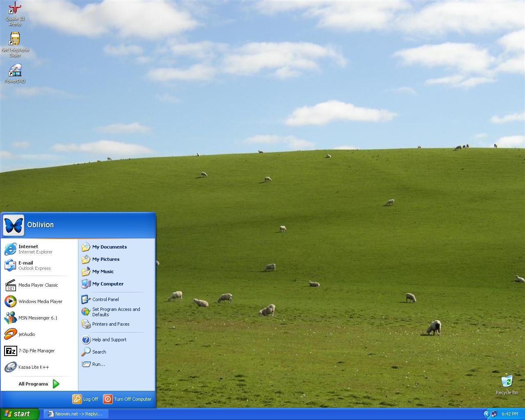Click the Start button
This screenshot has height=420, width=525.
pyautogui.click(x=19, y=414)
